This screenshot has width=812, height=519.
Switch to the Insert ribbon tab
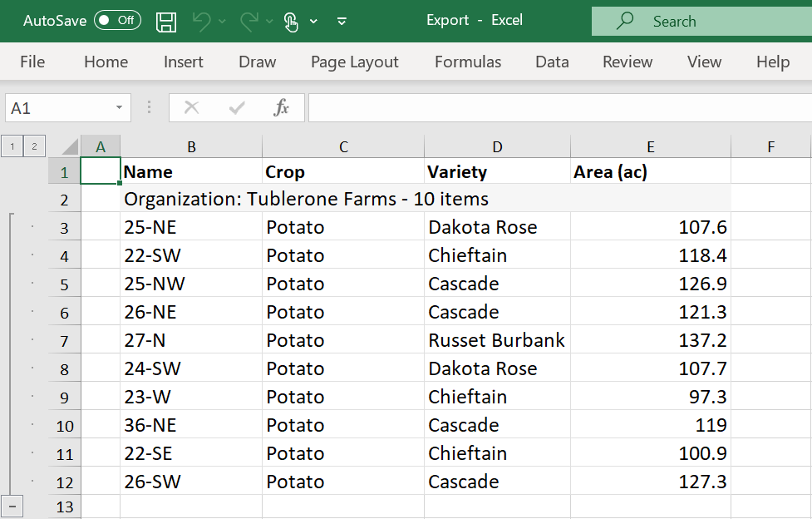point(184,62)
